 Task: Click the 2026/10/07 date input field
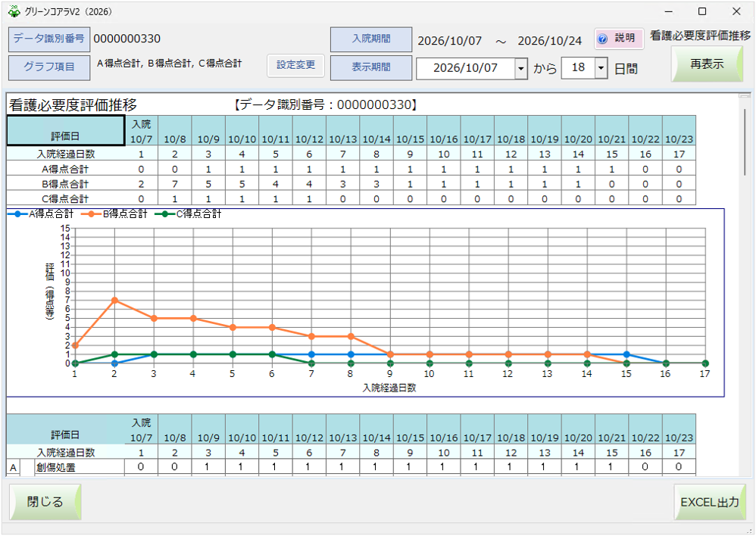pyautogui.click(x=466, y=68)
